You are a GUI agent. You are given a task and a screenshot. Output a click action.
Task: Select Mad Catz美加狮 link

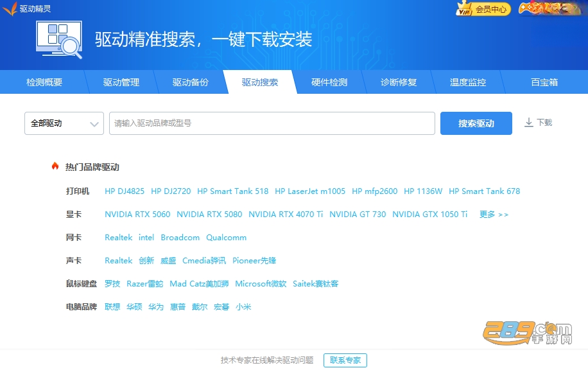(x=200, y=284)
